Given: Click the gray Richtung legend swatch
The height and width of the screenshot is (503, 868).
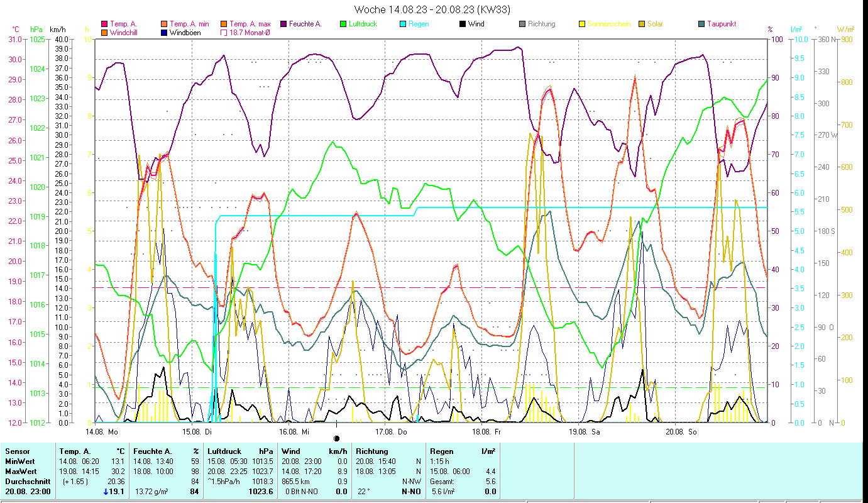Looking at the screenshot, I should (x=522, y=25).
